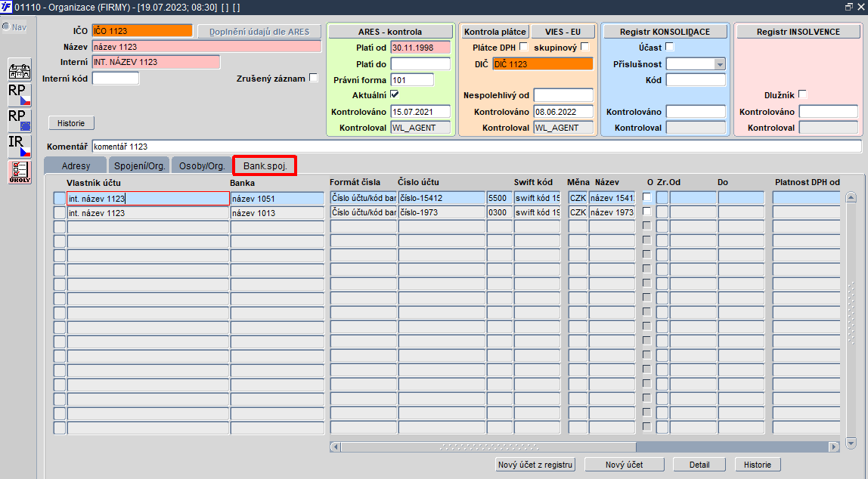Toggle the Plátce DPH checkbox

524,47
